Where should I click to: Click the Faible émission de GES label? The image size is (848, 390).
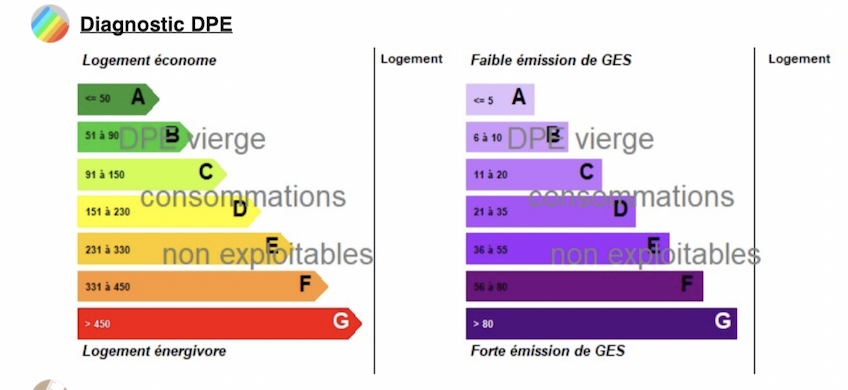coord(551,60)
